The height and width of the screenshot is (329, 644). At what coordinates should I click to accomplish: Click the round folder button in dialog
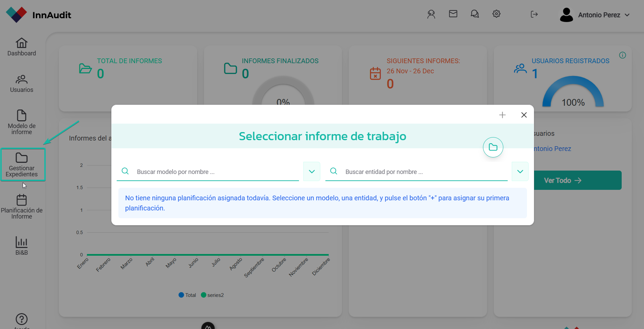[x=493, y=147]
